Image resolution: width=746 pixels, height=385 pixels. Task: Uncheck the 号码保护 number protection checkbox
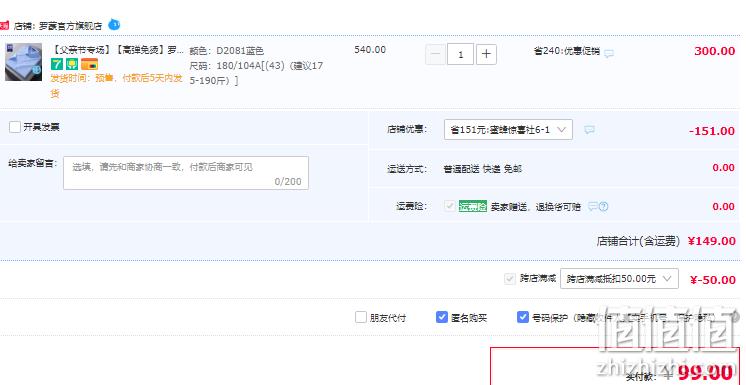(523, 317)
